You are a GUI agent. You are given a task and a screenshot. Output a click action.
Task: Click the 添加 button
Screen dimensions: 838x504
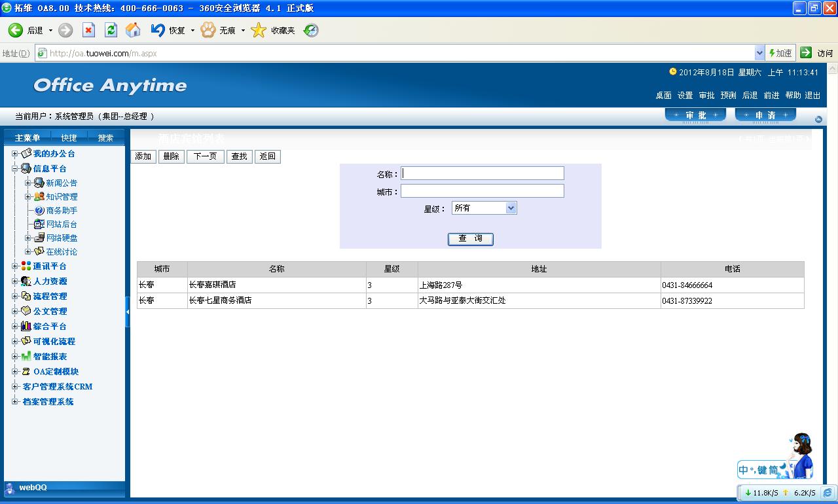[143, 156]
